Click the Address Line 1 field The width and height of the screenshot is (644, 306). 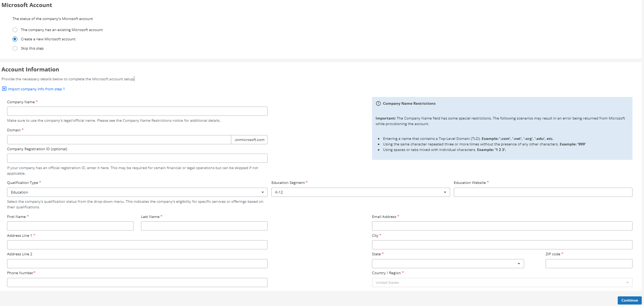coord(137,245)
